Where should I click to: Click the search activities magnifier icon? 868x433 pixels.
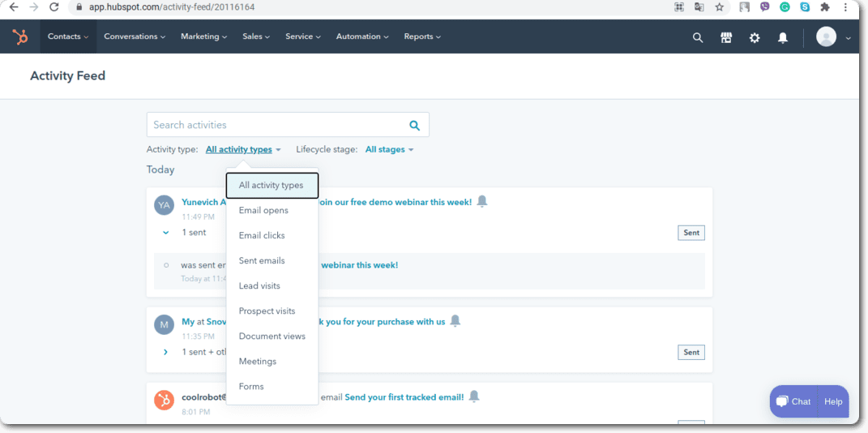point(414,125)
